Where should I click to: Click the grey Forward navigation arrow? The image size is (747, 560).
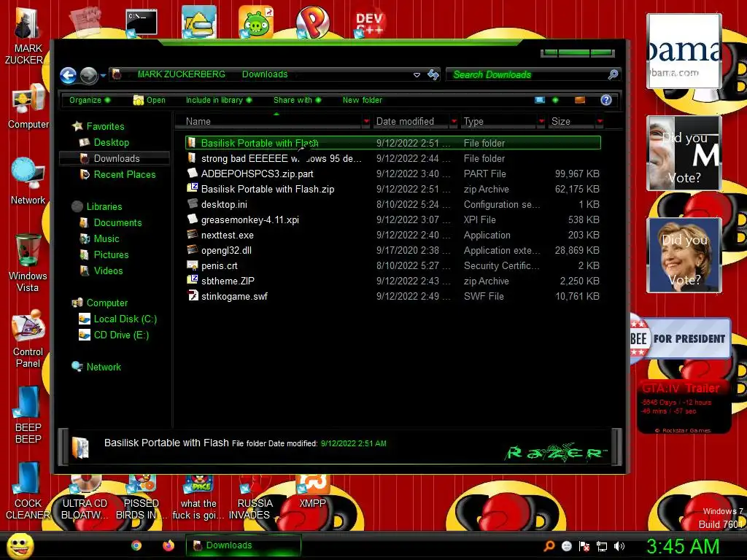click(88, 75)
